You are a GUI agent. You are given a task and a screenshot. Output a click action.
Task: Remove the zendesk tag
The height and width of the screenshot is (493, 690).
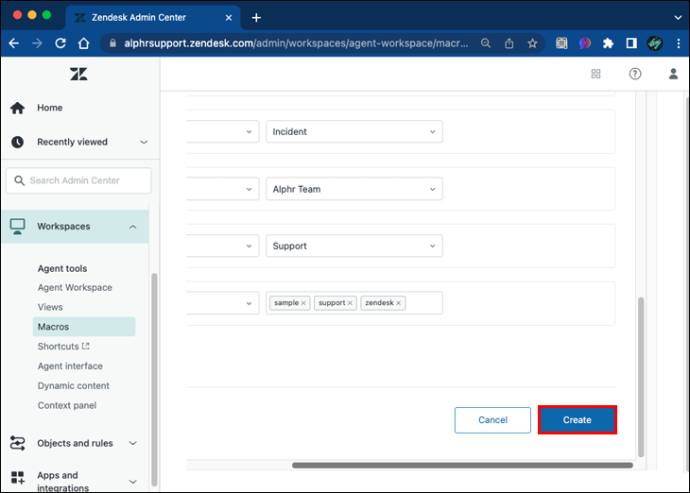[399, 303]
